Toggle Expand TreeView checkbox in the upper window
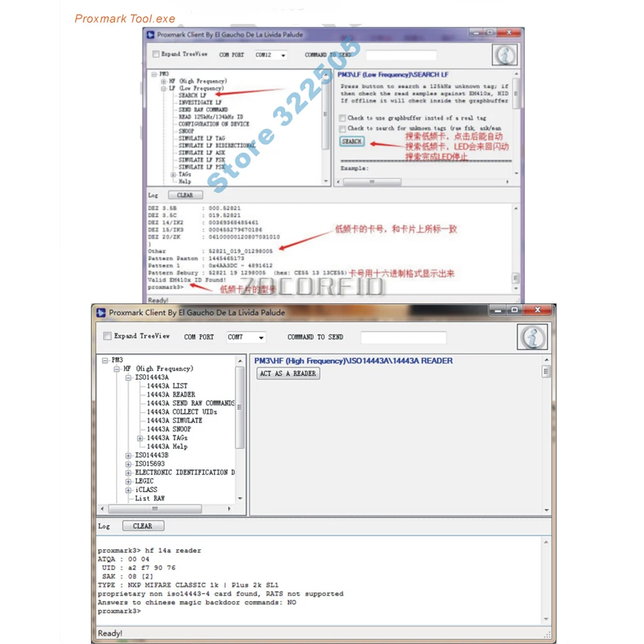The height and width of the screenshot is (644, 644). [156, 54]
